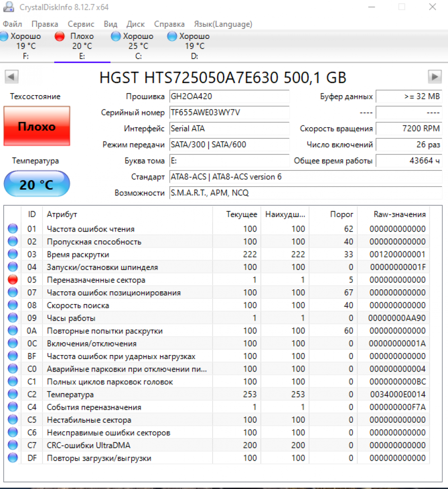Click red status icon for attribute 05
Viewport: 448px width, 489px height.
(x=13, y=280)
